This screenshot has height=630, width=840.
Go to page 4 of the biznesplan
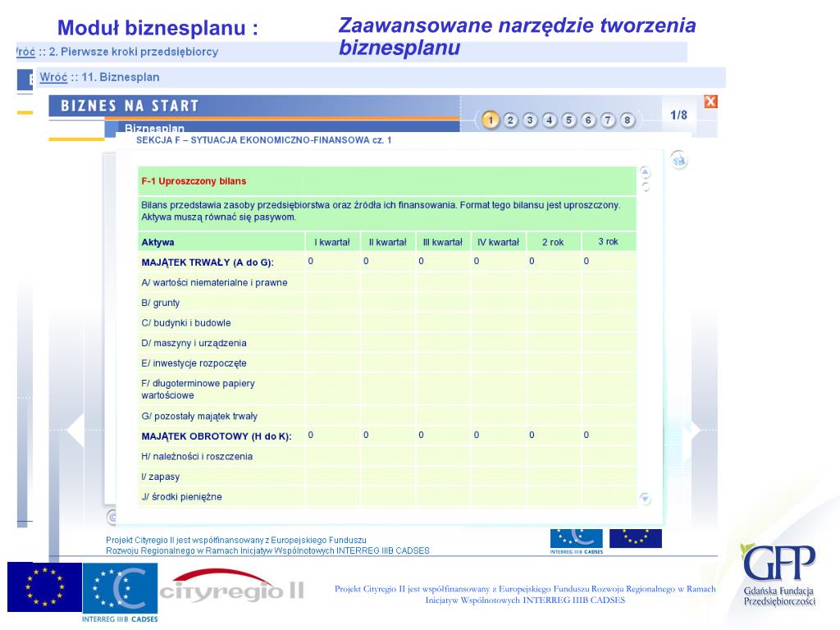point(549,120)
